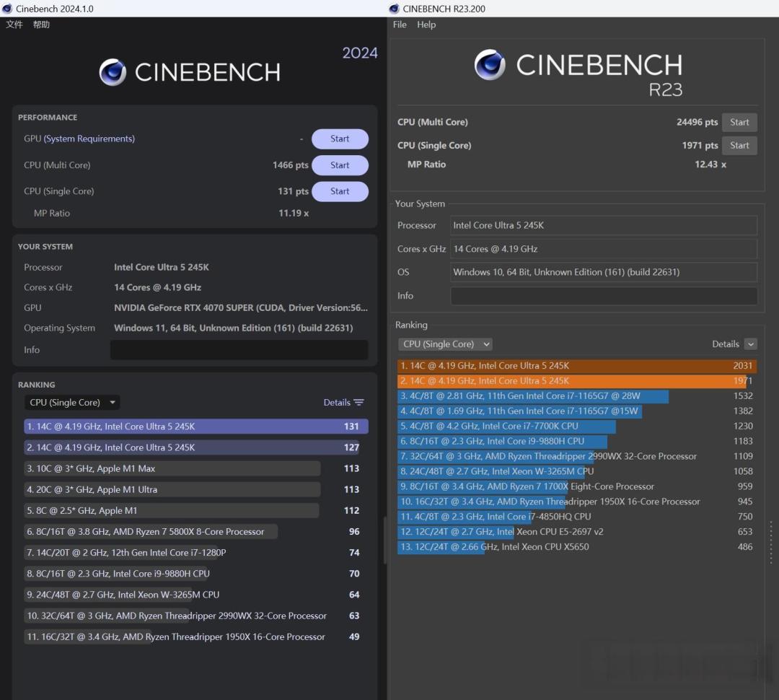The width and height of the screenshot is (779, 700).
Task: Select R23 ranking row scoring 2031
Action: click(577, 366)
